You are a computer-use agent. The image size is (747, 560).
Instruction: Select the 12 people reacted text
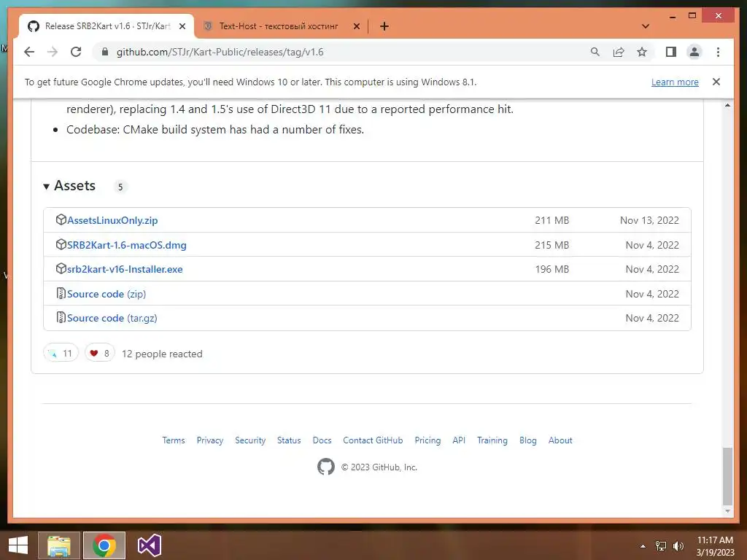pos(162,354)
